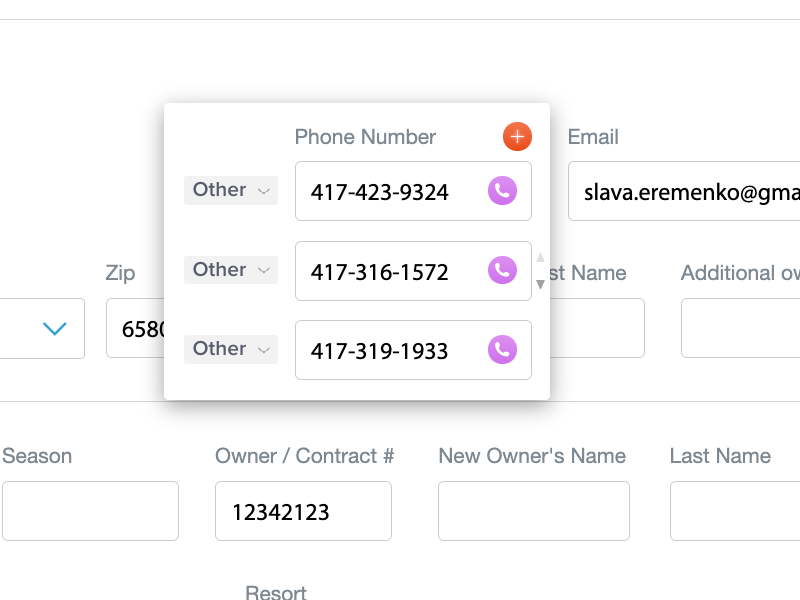Click the Additional owner input field
Viewport: 800px width, 600px height.
coord(740,328)
